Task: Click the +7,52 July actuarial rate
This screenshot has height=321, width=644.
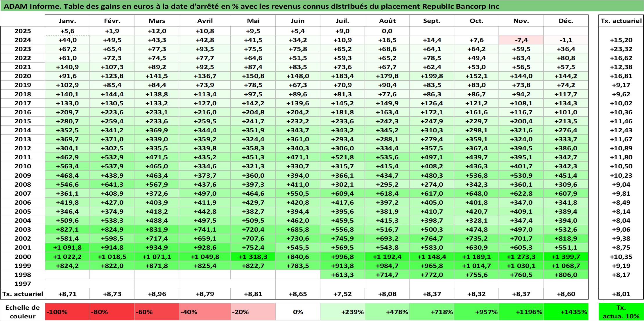Action: pyautogui.click(x=342, y=294)
